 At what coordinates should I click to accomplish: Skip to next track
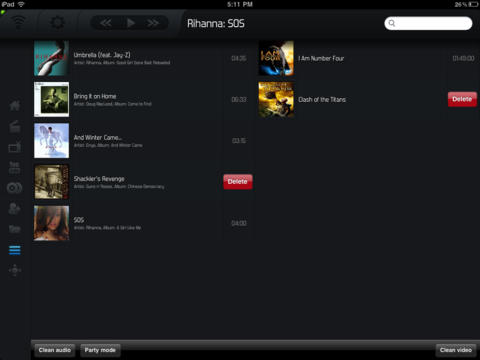click(153, 23)
